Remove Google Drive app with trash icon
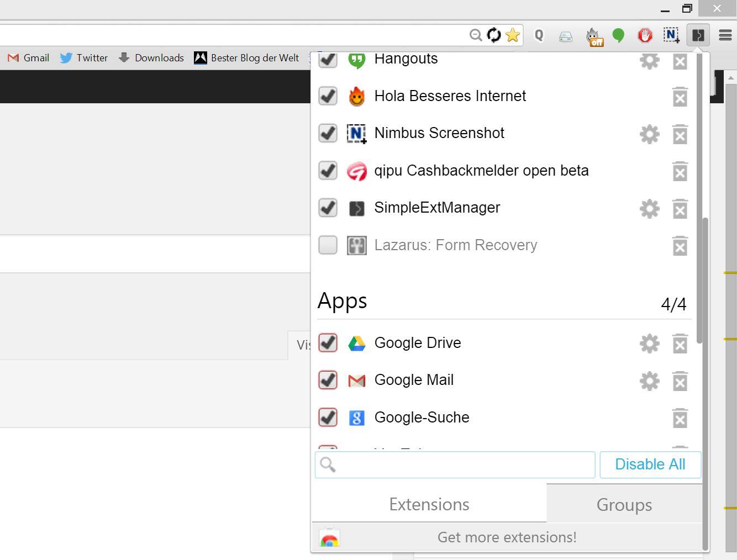 click(x=680, y=344)
